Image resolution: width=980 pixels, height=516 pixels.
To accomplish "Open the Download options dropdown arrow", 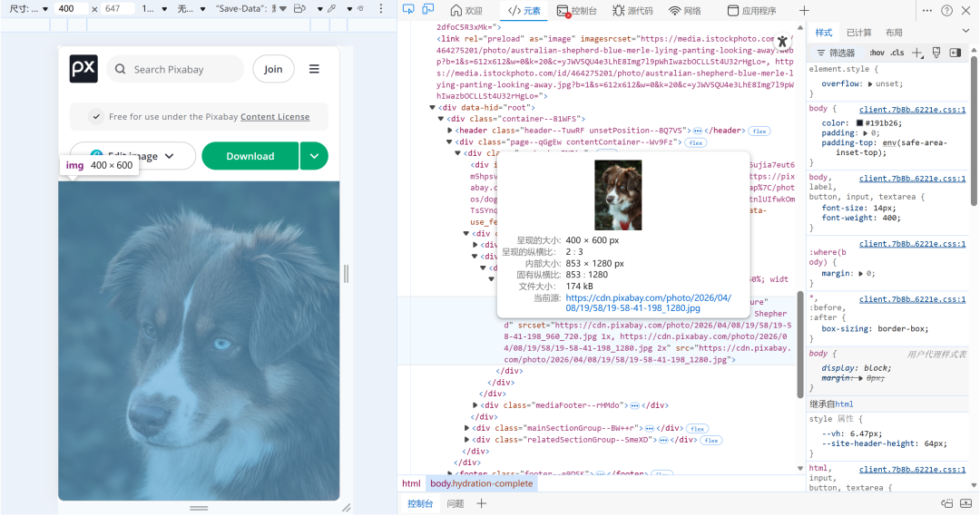I will [313, 156].
